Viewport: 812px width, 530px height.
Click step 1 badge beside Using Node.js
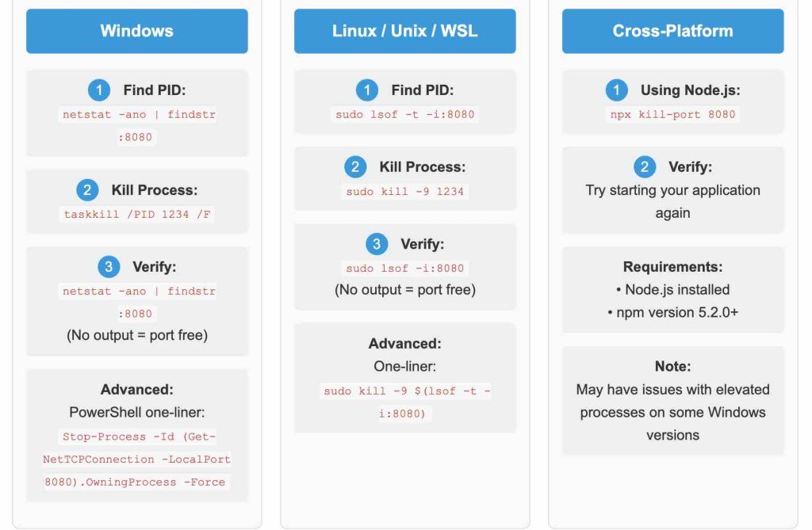click(617, 90)
